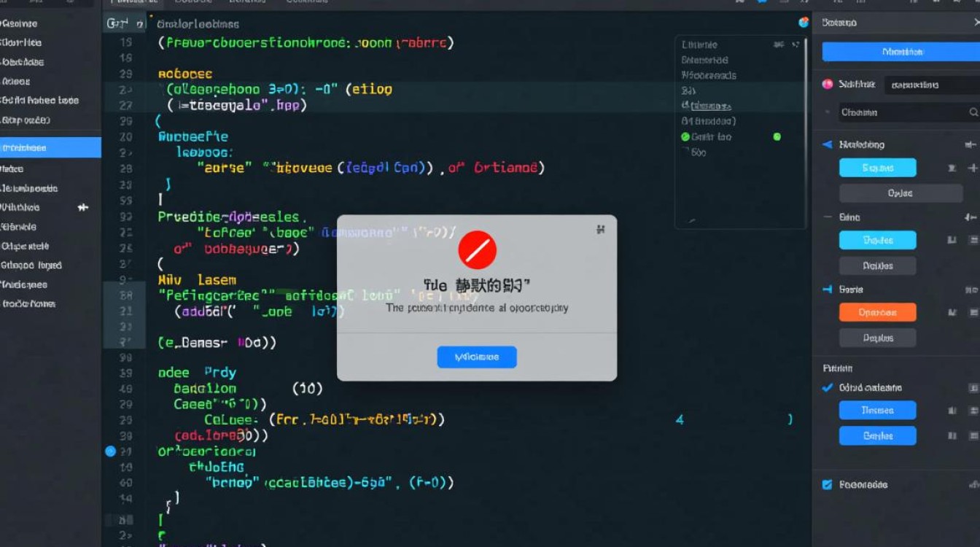Screen dimensions: 980x547
Task: Toggle the green circle indicator in the popup list
Action: tap(685, 136)
